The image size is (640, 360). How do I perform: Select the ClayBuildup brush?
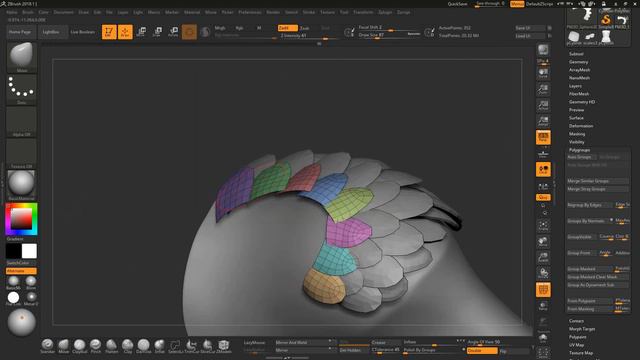point(80,346)
